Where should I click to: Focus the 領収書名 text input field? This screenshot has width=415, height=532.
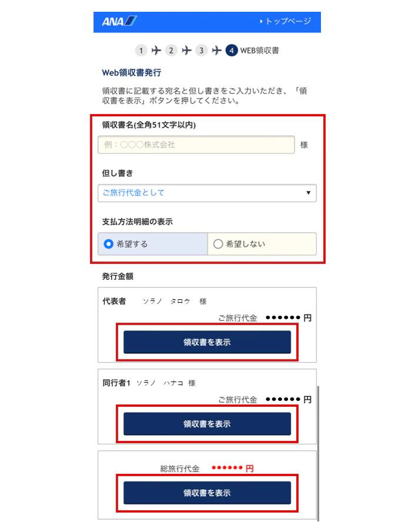pyautogui.click(x=196, y=145)
